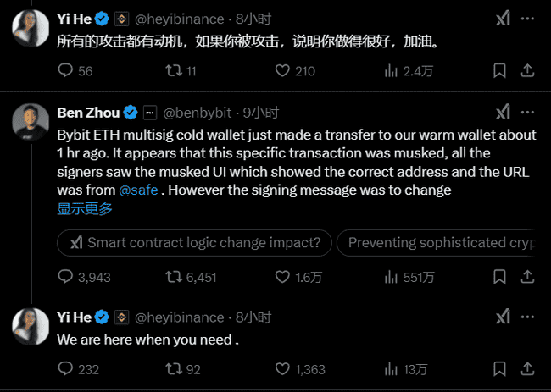
Task: Open the @safe mention link
Action: 137,190
